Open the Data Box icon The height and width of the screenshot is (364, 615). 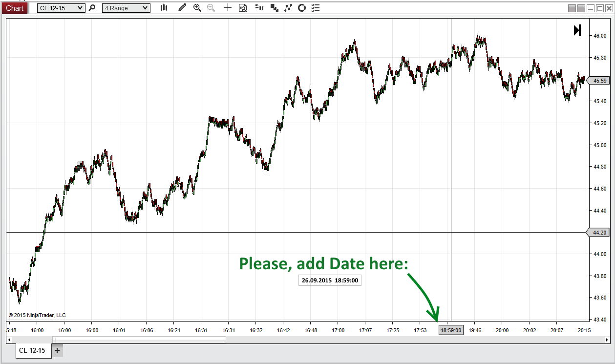point(243,8)
